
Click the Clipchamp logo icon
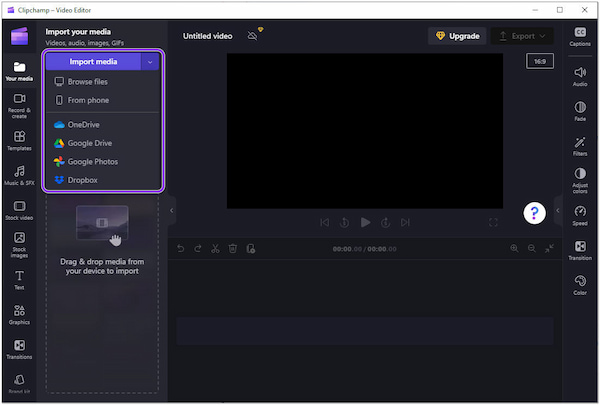coord(20,36)
